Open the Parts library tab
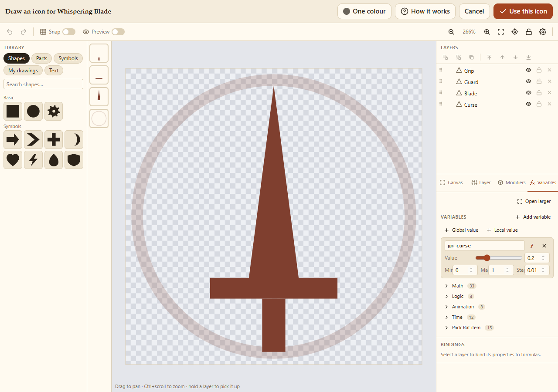This screenshot has width=558, height=392. tap(42, 58)
